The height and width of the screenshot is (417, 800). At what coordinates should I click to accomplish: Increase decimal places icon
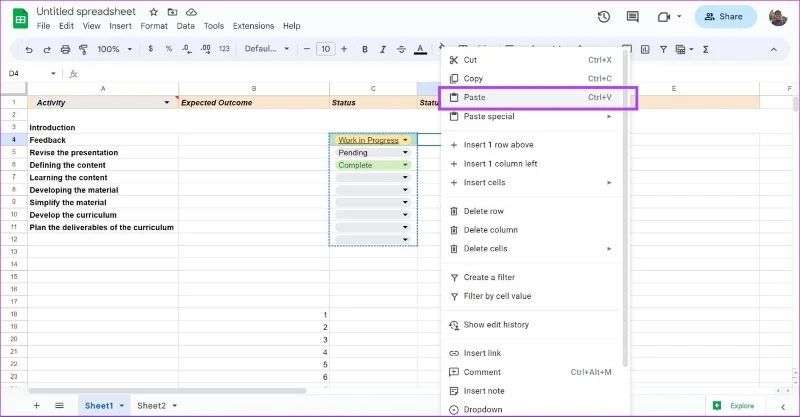[206, 49]
